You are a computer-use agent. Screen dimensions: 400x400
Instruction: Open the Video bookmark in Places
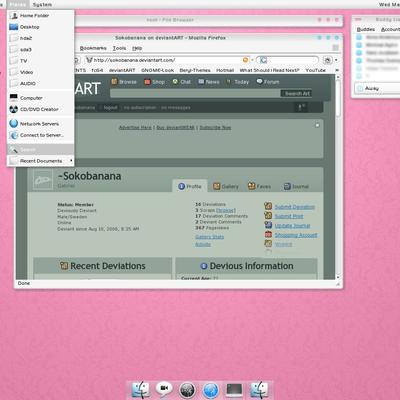41,72
